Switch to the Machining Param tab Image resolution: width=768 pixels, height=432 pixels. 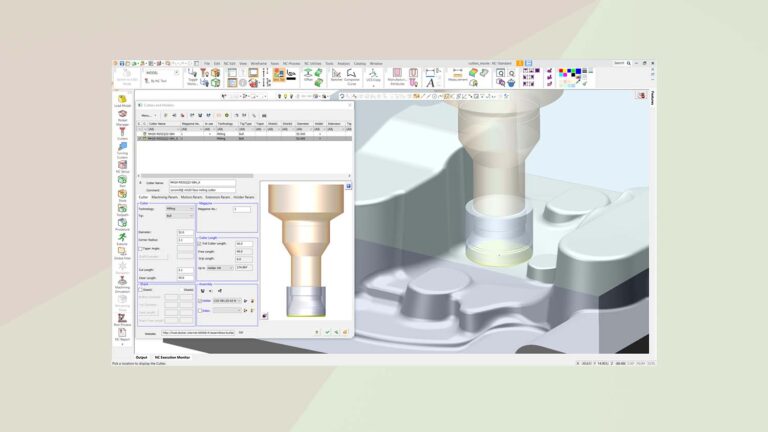[165, 197]
